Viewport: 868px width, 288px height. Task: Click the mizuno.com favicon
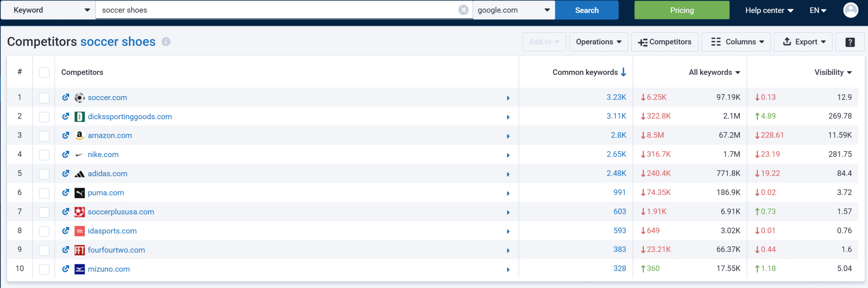pos(79,269)
